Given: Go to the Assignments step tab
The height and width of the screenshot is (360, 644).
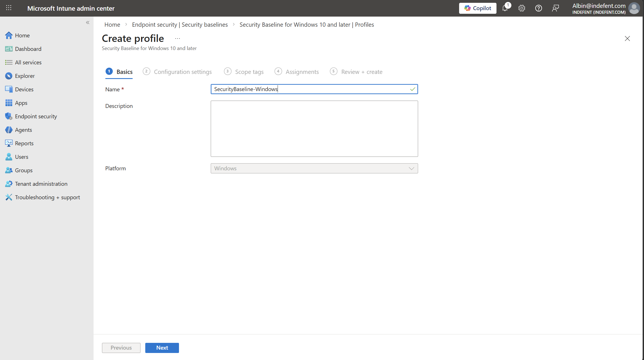Looking at the screenshot, I should pyautogui.click(x=302, y=72).
